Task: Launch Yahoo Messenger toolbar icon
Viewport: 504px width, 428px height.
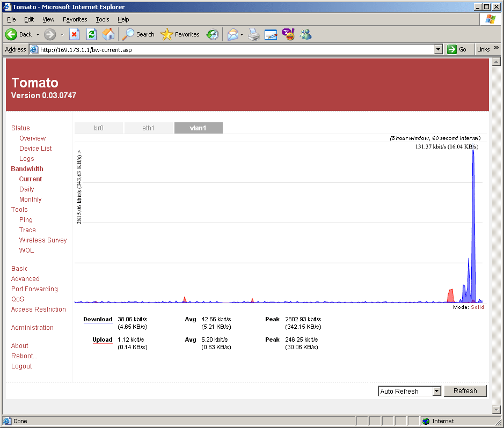Action: tap(288, 34)
